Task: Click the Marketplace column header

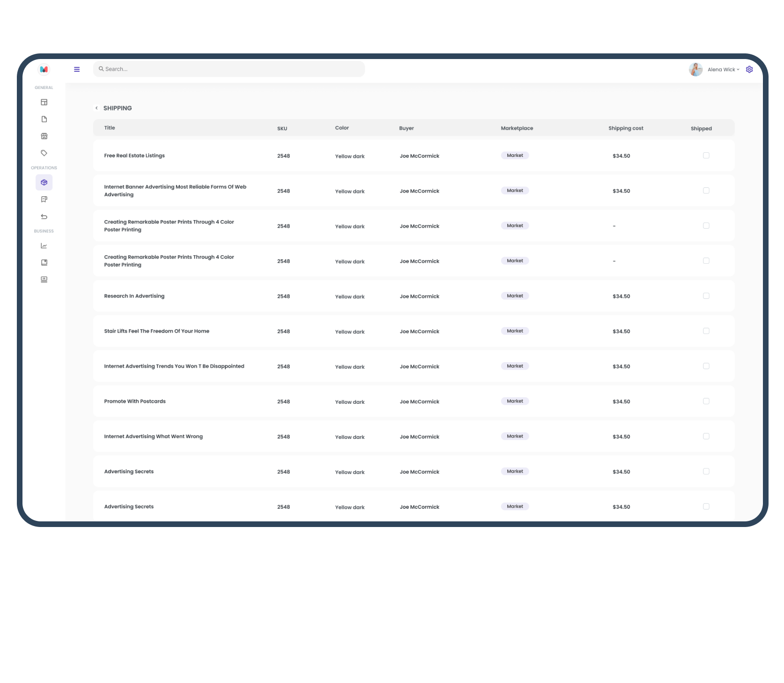Action: click(x=517, y=128)
